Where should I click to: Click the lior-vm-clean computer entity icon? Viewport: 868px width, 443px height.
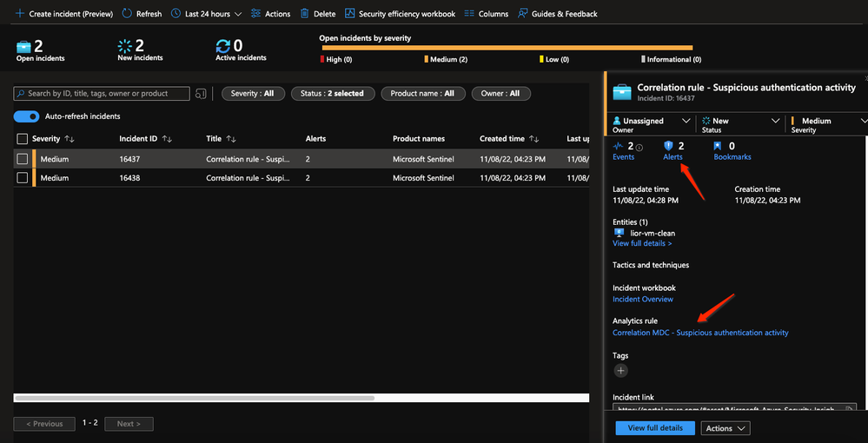pos(620,233)
